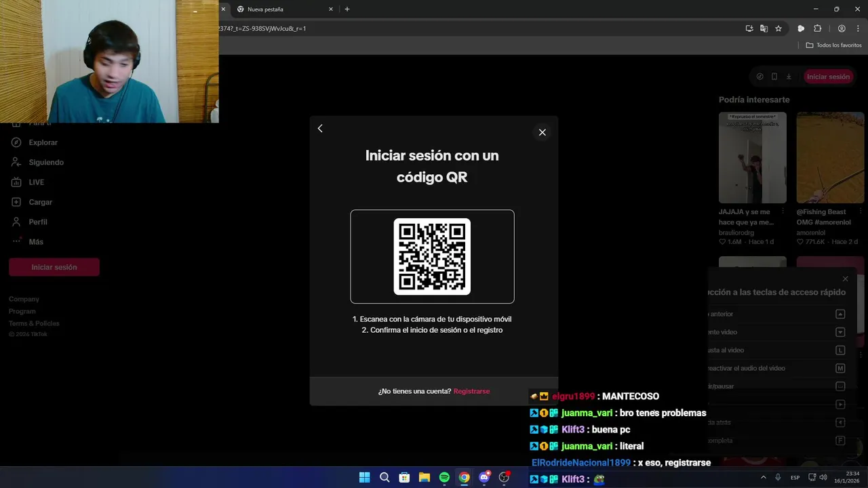868x488 pixels.
Task: Click the TikTok coin icon in the header
Action: click(759, 77)
